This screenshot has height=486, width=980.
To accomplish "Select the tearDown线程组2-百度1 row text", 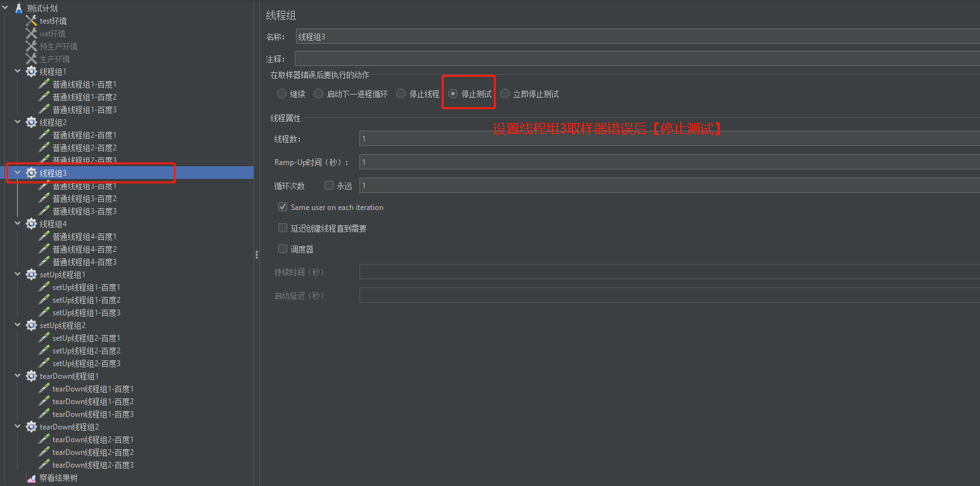I will [x=93, y=440].
